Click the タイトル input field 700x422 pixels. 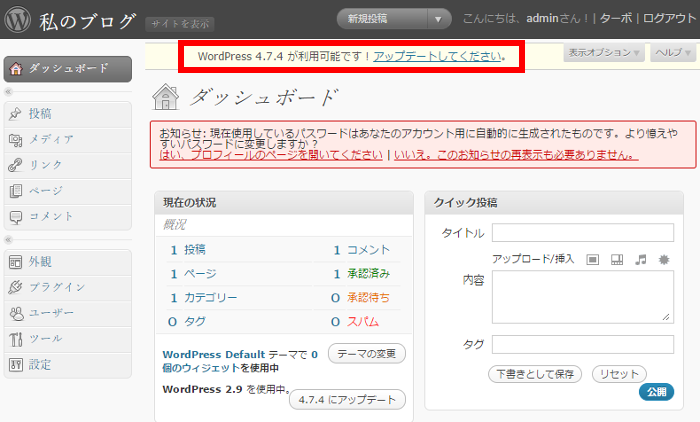click(583, 233)
